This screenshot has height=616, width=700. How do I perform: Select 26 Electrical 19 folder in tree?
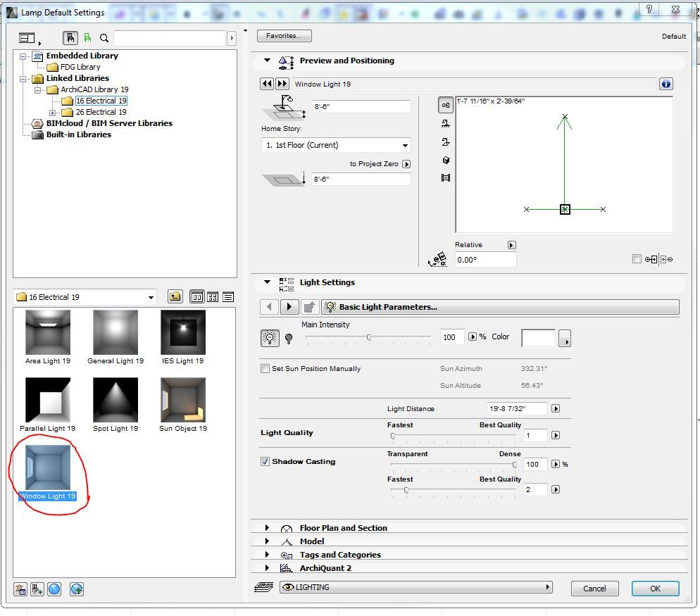(x=101, y=112)
